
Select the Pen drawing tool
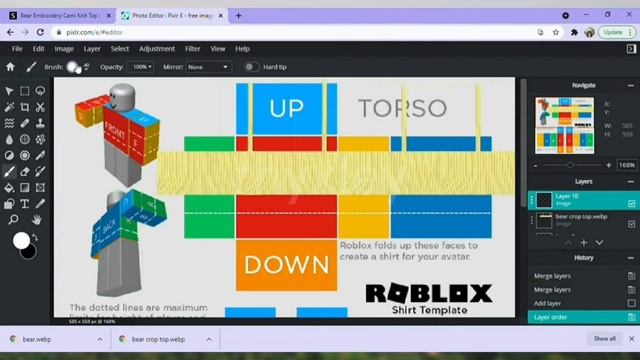tap(40, 155)
